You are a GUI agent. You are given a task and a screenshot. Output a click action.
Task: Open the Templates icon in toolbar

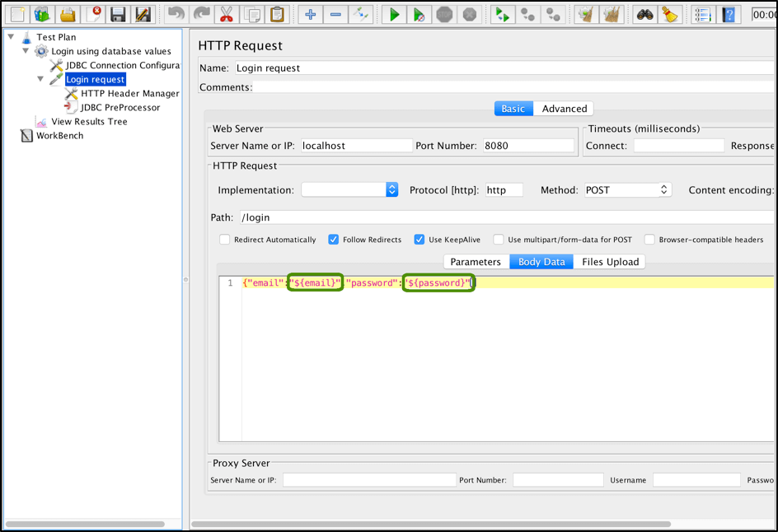pos(42,14)
